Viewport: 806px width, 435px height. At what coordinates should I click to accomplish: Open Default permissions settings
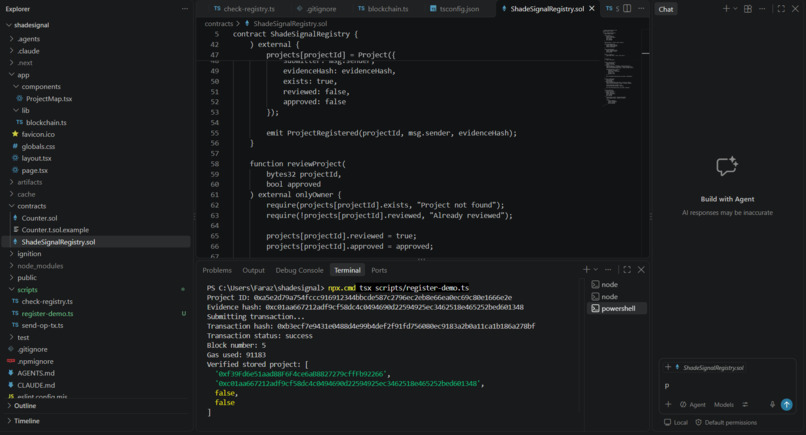[x=726, y=423]
